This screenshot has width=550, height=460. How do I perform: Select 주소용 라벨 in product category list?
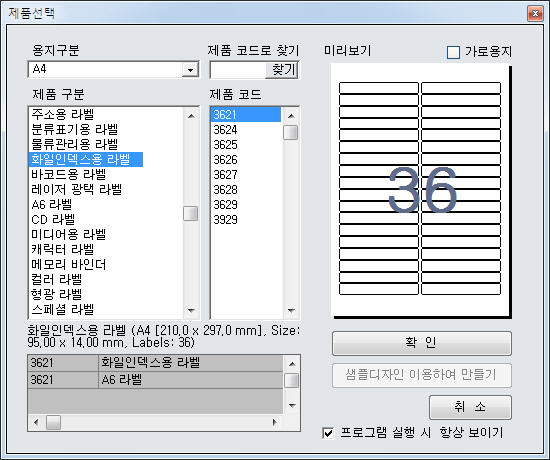coord(63,114)
